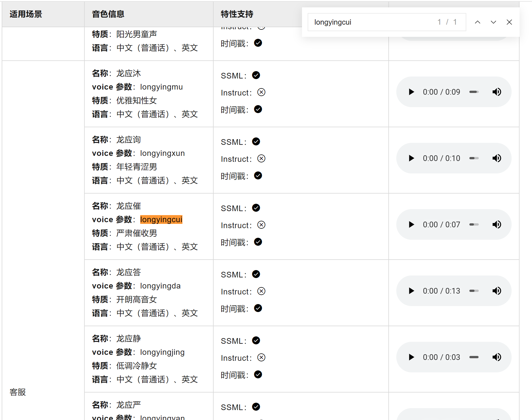Click the voice name 龙应答
This screenshot has height=420, width=532.
coord(129,272)
